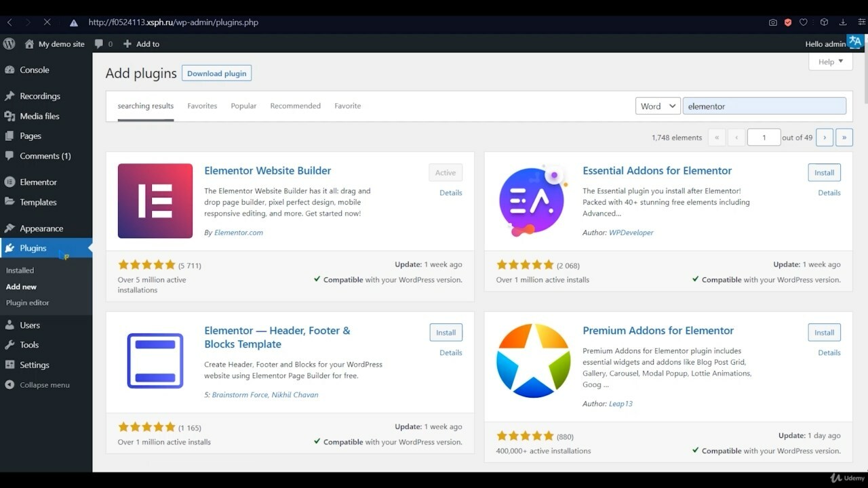
Task: Open Comments (1) in the sidebar
Action: tap(46, 156)
